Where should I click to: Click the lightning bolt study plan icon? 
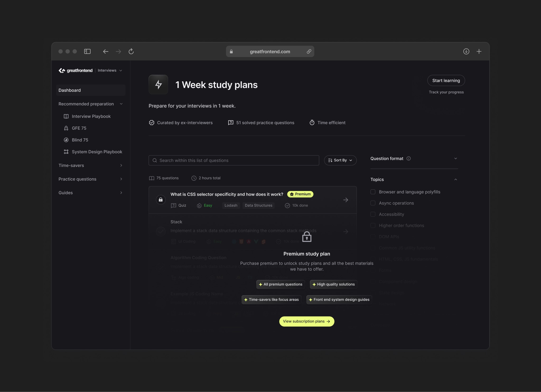(158, 85)
